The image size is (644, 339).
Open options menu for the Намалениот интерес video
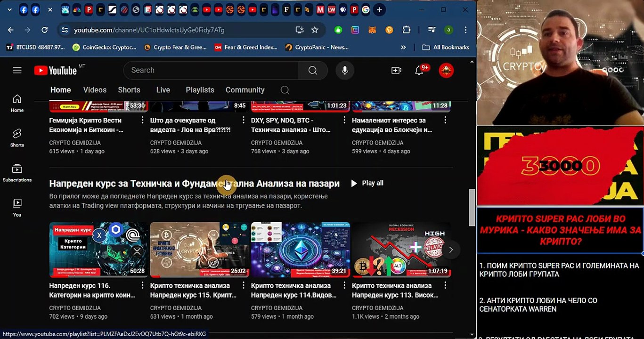445,120
